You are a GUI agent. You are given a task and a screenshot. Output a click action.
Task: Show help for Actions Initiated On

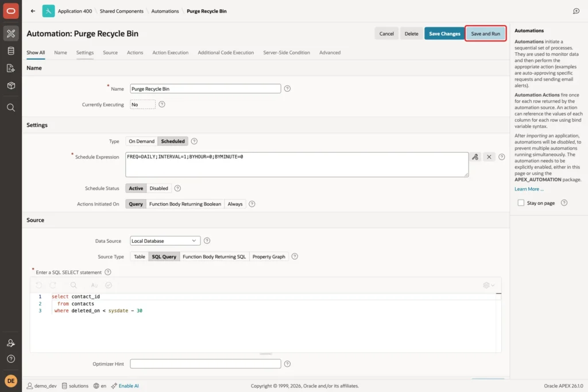tap(252, 204)
